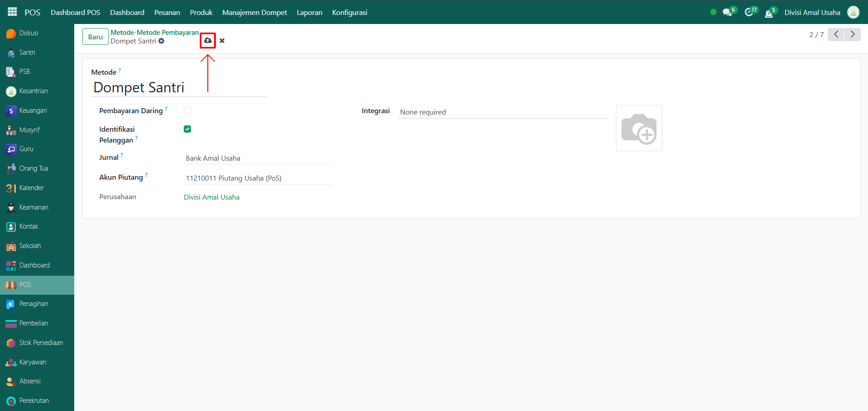This screenshot has height=411, width=868.
Task: Open the apps grid menu icon
Action: (x=12, y=12)
